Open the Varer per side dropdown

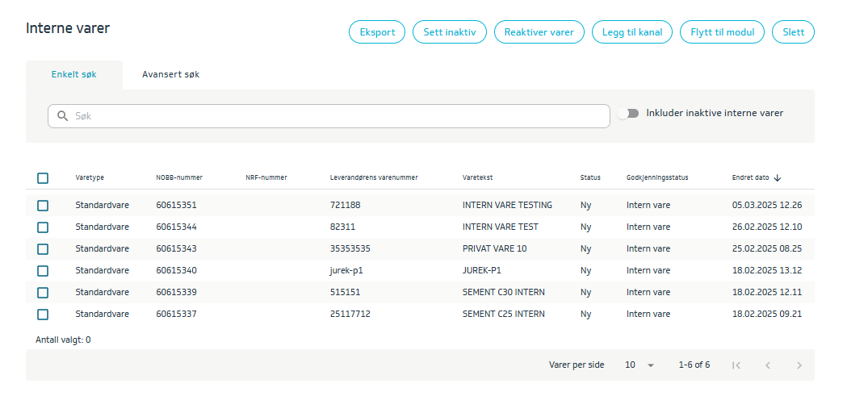click(639, 365)
